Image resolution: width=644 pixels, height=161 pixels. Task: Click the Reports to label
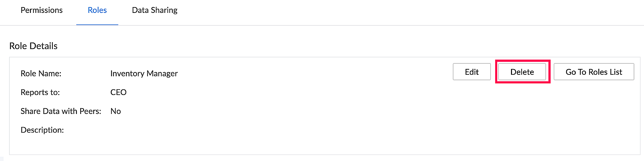click(40, 92)
